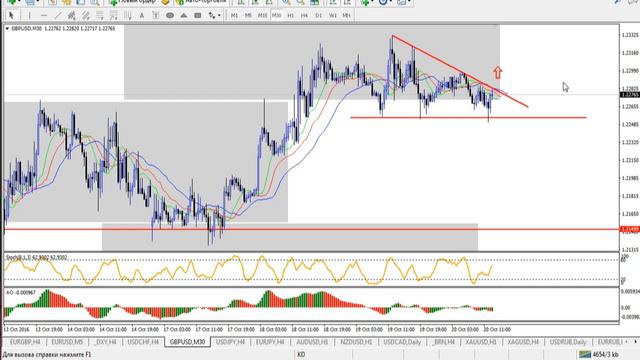Open the EURUSD,M5 chart tab
640x360 pixels.
pos(67,342)
